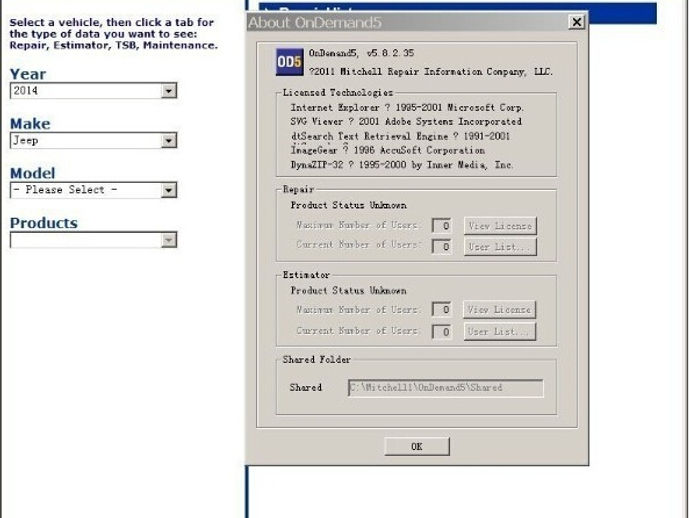Click Repair Maximum Number of Users box
The image size is (690, 518).
(441, 225)
